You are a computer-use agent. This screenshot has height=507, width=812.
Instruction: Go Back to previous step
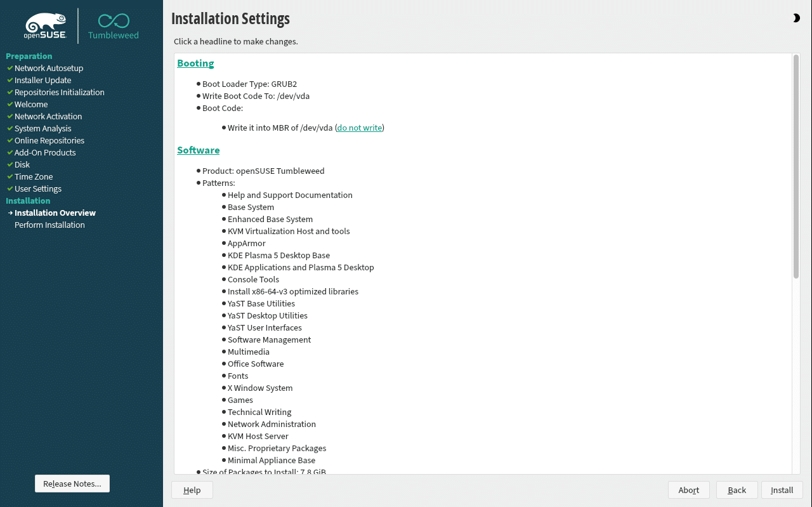pyautogui.click(x=737, y=490)
